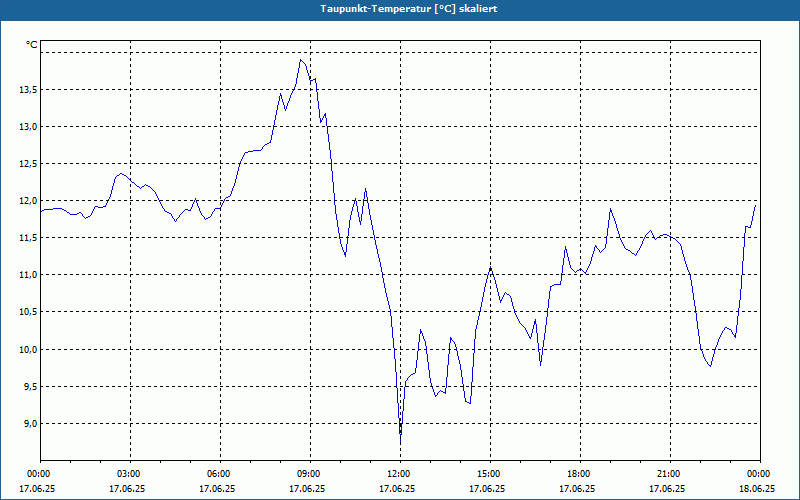Click the 18:00 time label
This screenshot has height=500, width=800.
[x=580, y=474]
